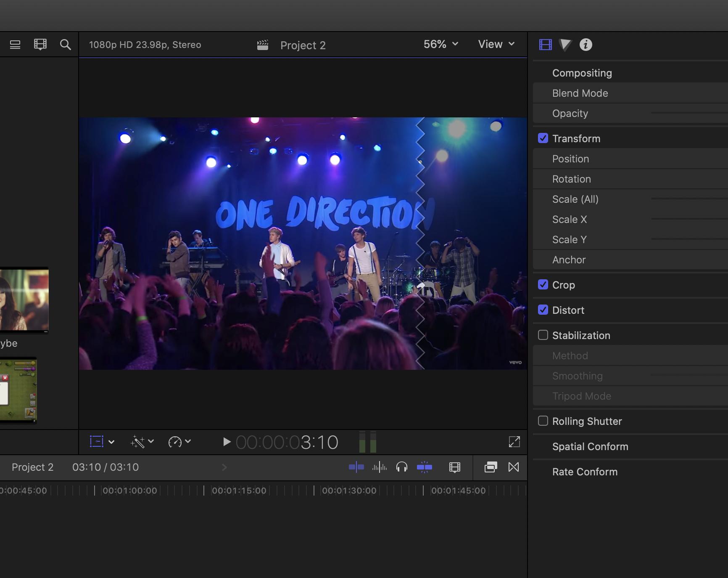Play the project in the viewer
728x578 pixels.
(227, 442)
